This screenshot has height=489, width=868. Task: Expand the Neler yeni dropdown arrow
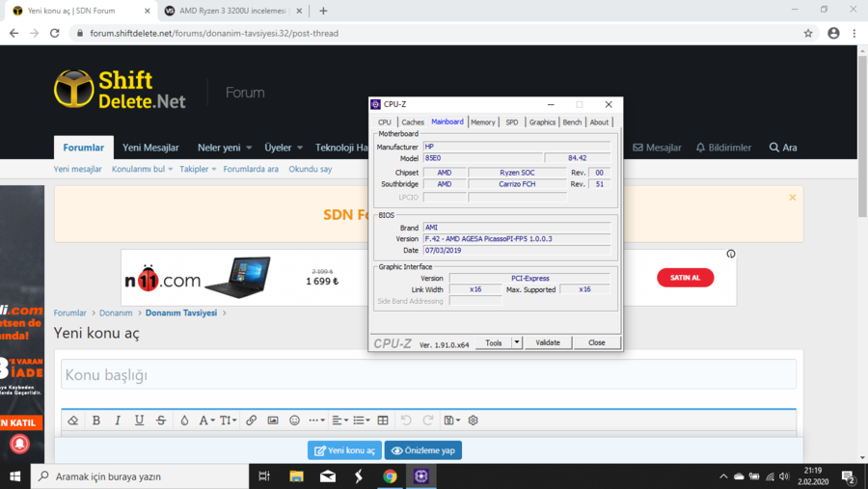point(249,148)
